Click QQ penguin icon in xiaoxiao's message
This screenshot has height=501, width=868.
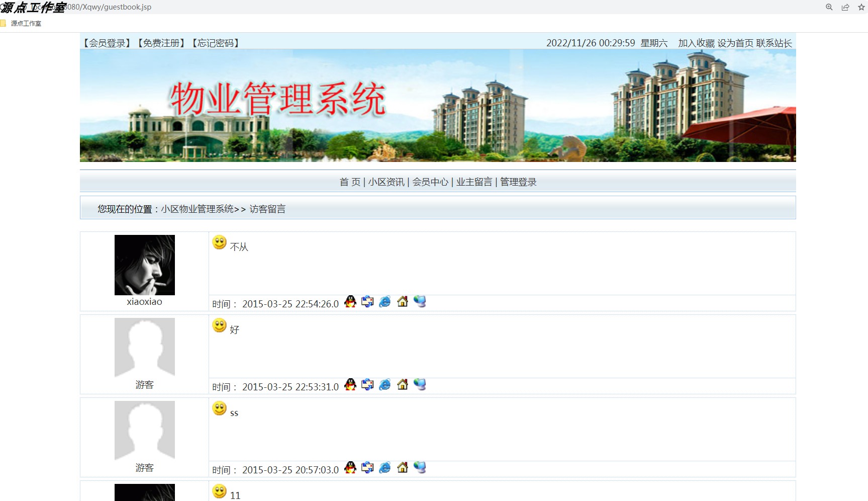[x=350, y=302]
